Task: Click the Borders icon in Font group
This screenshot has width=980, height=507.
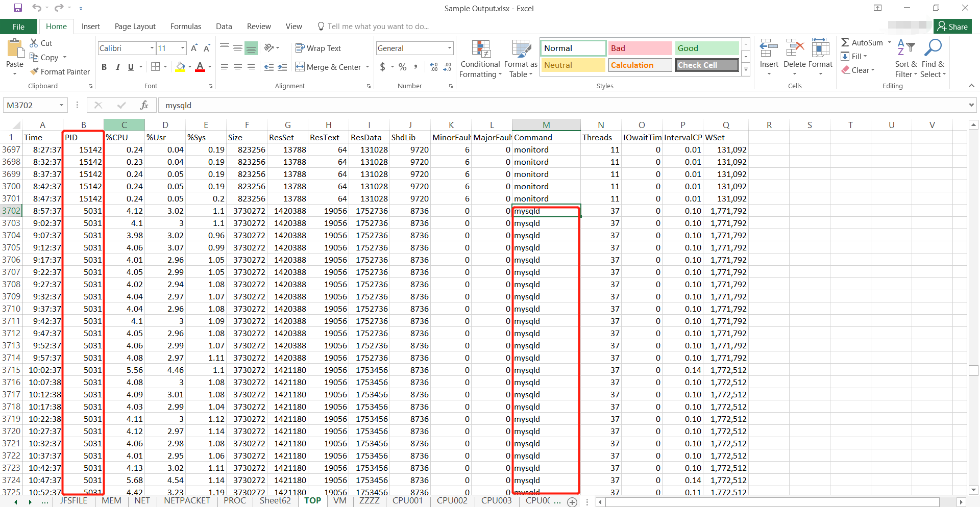Action: tap(156, 67)
